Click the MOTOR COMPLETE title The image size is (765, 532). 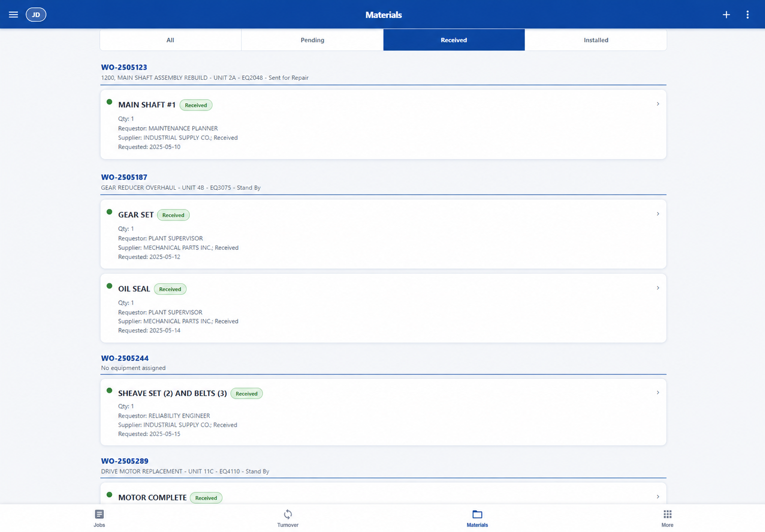(152, 497)
